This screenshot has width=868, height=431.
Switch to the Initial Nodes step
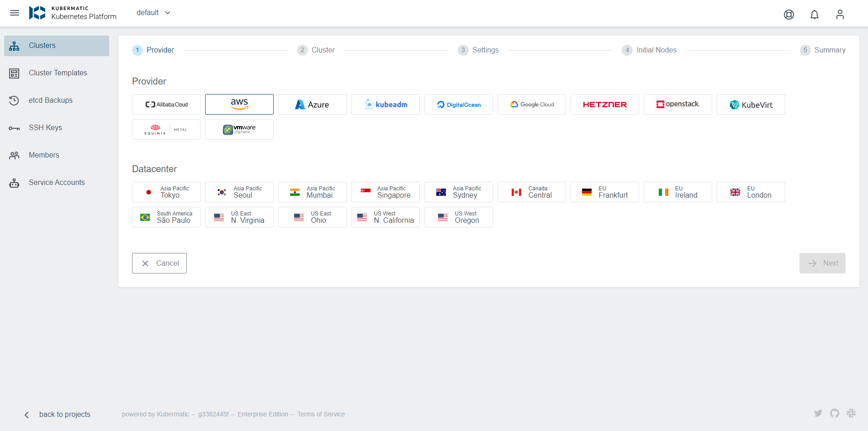pos(649,50)
